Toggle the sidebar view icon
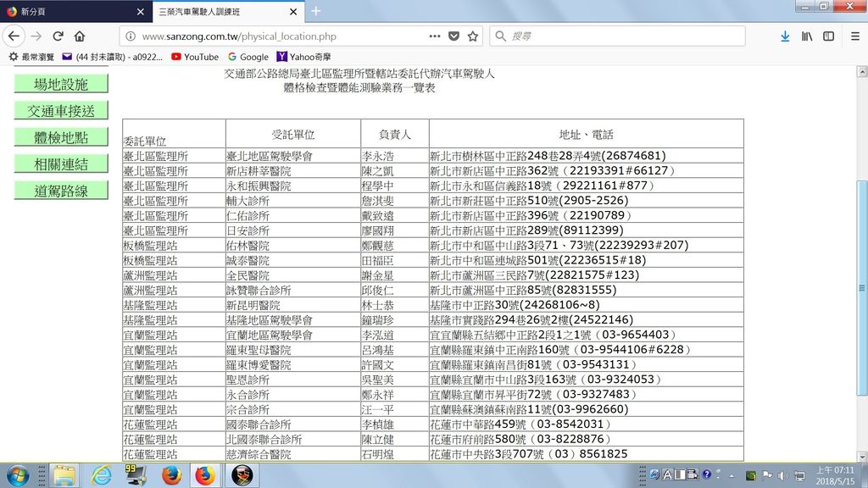 point(828,36)
